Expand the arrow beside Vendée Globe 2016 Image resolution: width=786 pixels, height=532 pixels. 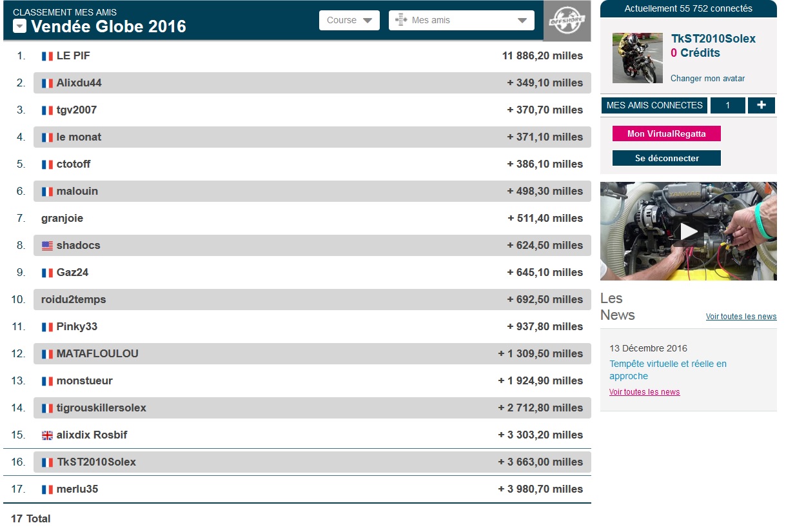[20, 26]
